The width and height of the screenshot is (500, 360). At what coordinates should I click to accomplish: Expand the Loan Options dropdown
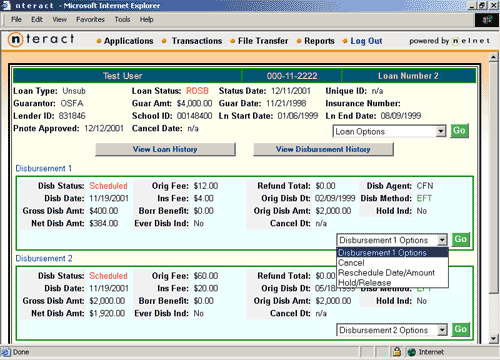pos(441,131)
